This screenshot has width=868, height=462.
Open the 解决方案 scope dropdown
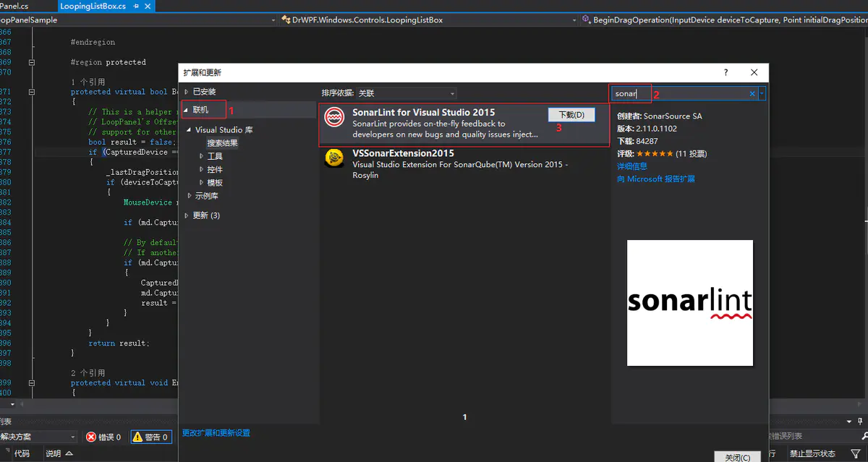point(38,437)
